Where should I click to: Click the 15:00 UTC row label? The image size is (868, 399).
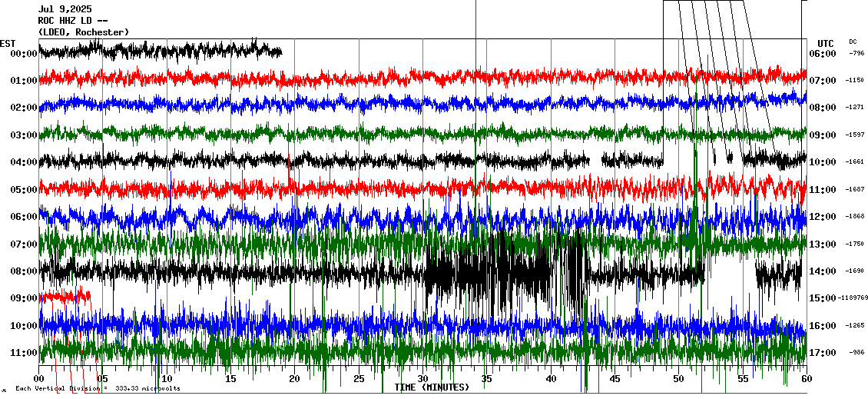pyautogui.click(x=822, y=298)
